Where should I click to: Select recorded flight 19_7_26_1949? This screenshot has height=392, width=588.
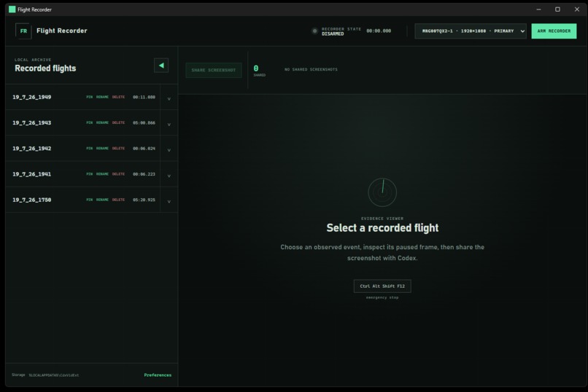[x=32, y=97]
